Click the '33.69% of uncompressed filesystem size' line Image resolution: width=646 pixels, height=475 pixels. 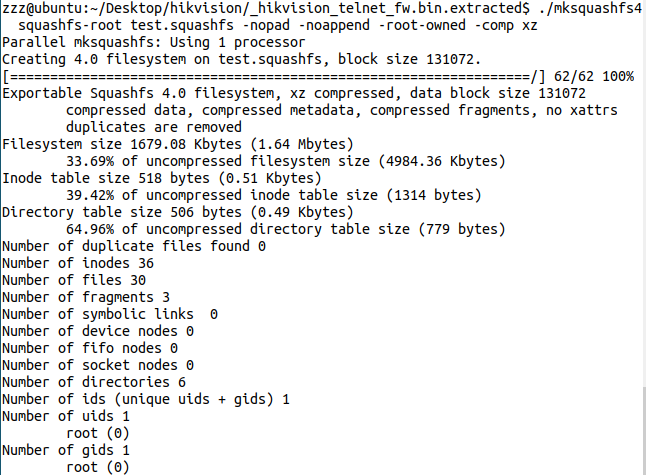[285, 161]
